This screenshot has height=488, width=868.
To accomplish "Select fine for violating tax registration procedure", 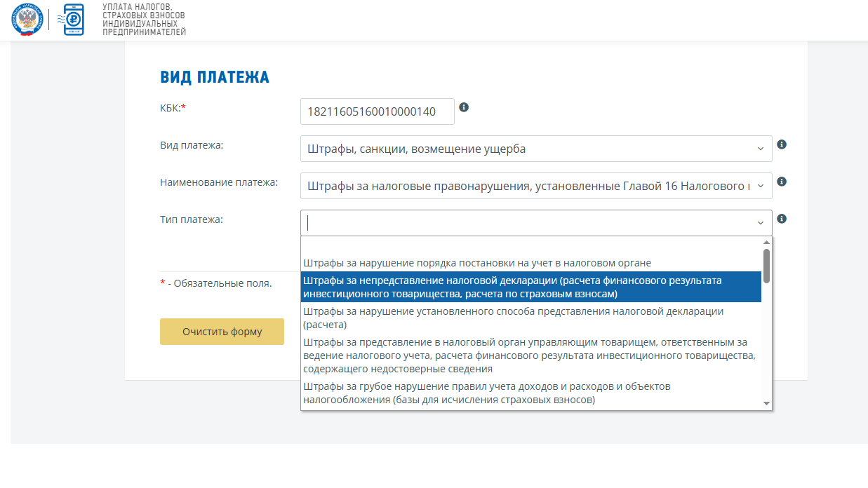I will 477,263.
